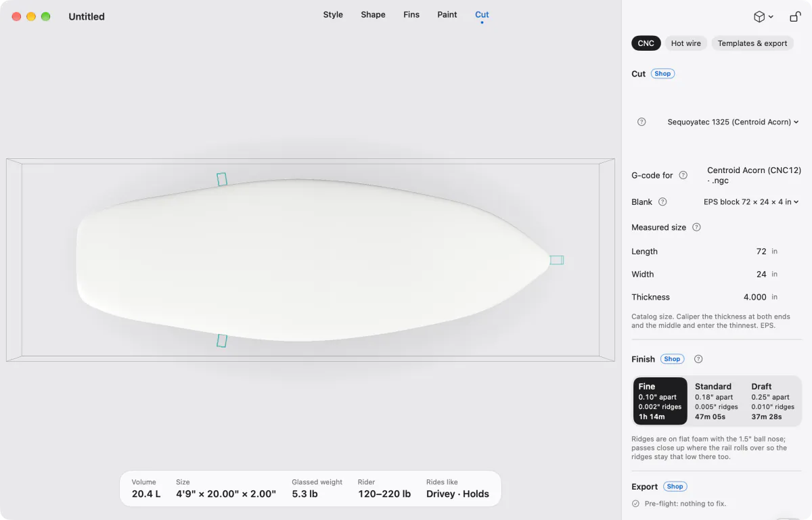Click the surfboard model in the viewport

315,260
